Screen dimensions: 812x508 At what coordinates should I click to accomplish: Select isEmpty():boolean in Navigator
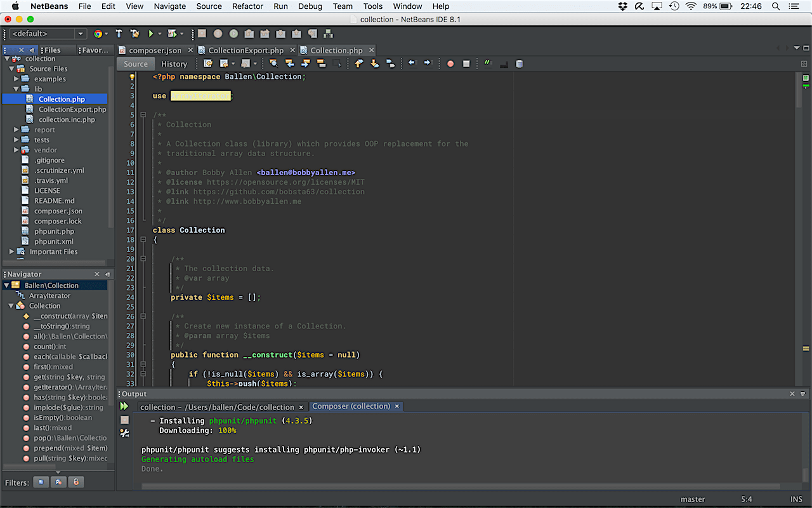62,418
